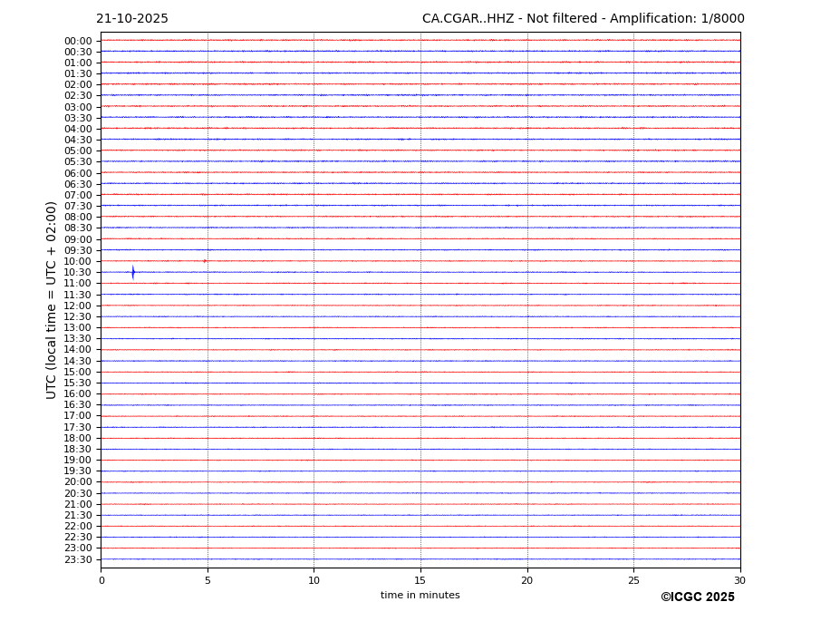Click the 15 tick on the minutes axis

[x=420, y=580]
